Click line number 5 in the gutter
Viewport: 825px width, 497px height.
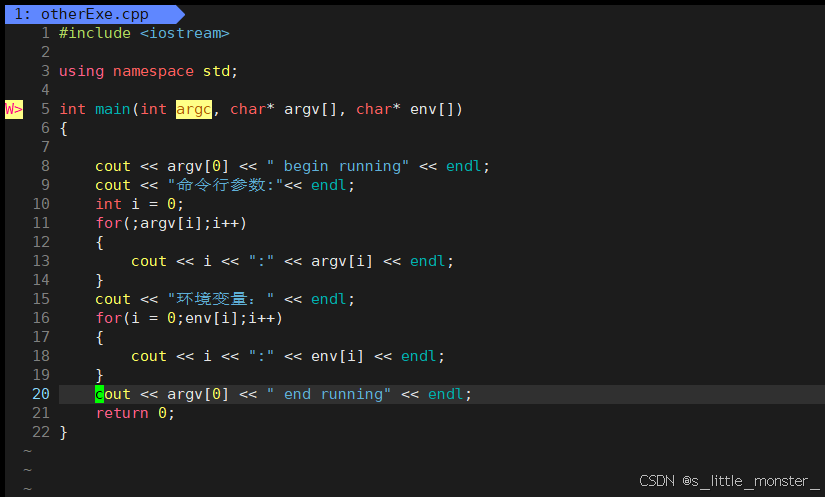(45, 109)
